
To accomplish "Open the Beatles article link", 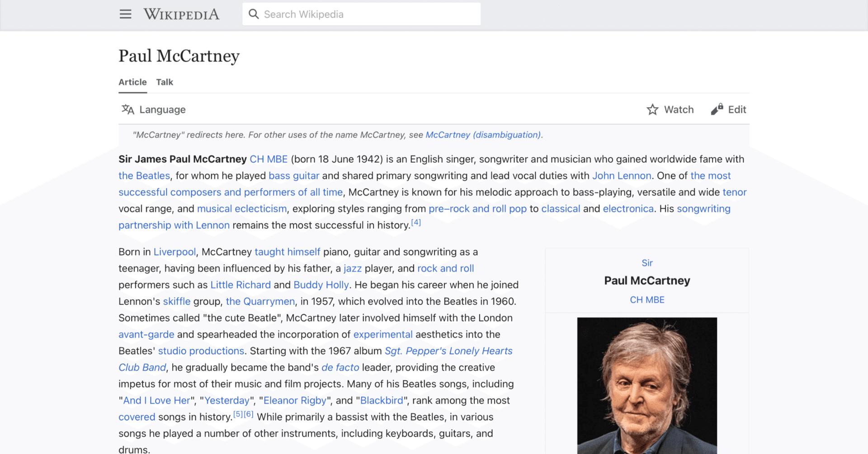I will [144, 176].
